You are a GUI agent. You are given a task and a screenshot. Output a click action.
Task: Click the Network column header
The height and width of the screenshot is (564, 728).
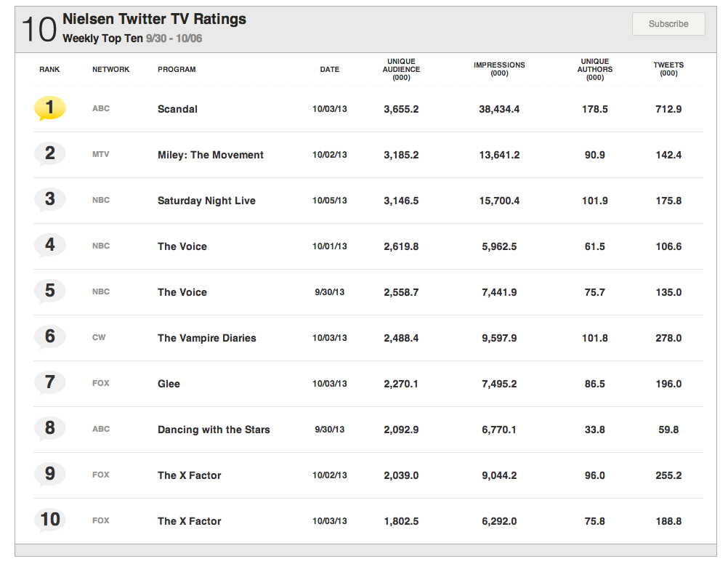point(110,69)
